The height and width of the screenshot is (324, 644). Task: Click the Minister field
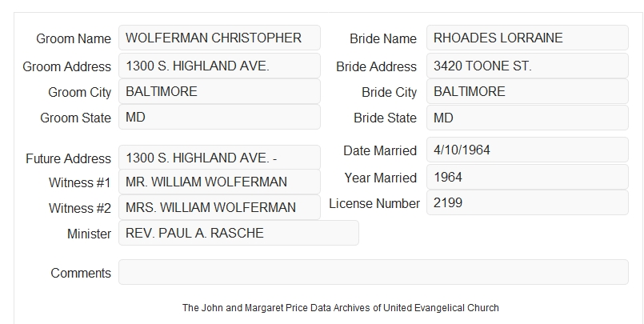tap(238, 233)
